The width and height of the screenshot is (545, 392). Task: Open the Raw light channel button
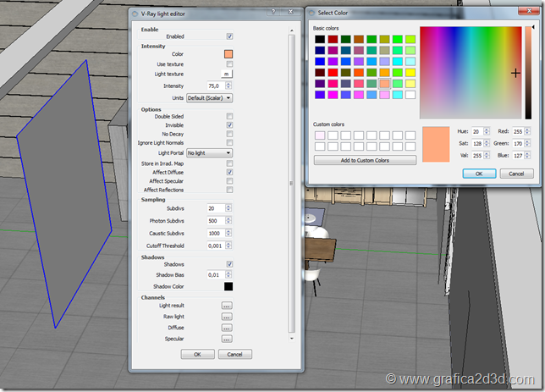pyautogui.click(x=227, y=317)
